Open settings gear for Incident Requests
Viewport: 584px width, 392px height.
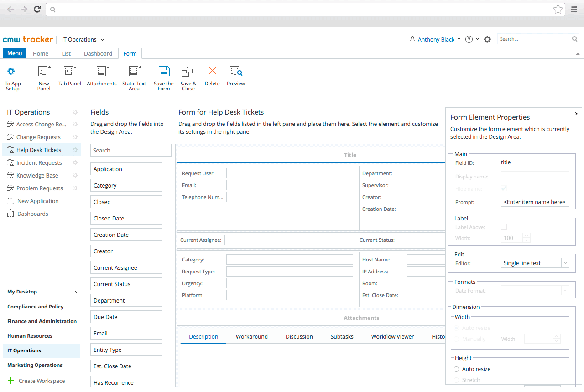[75, 162]
